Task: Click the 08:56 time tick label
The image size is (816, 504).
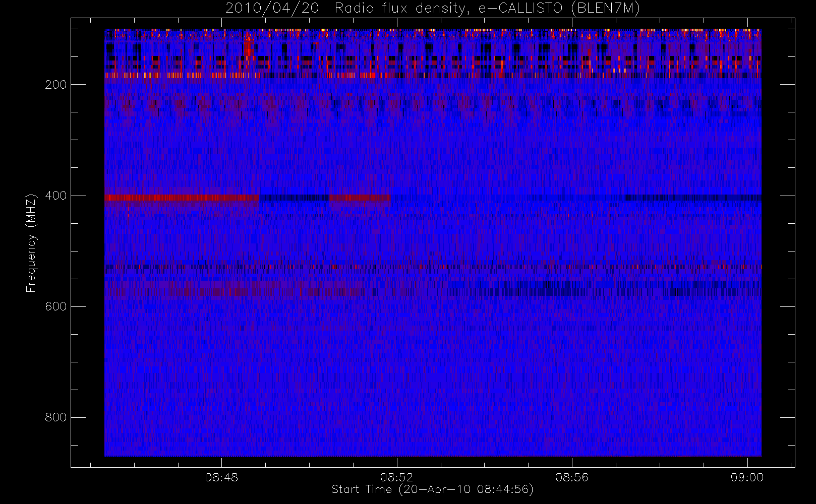Action: tap(572, 477)
